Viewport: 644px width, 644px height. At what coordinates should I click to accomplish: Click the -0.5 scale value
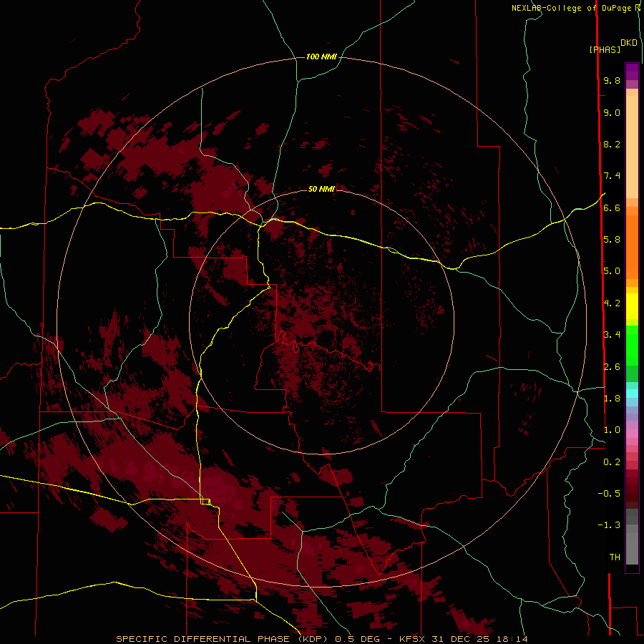[609, 494]
